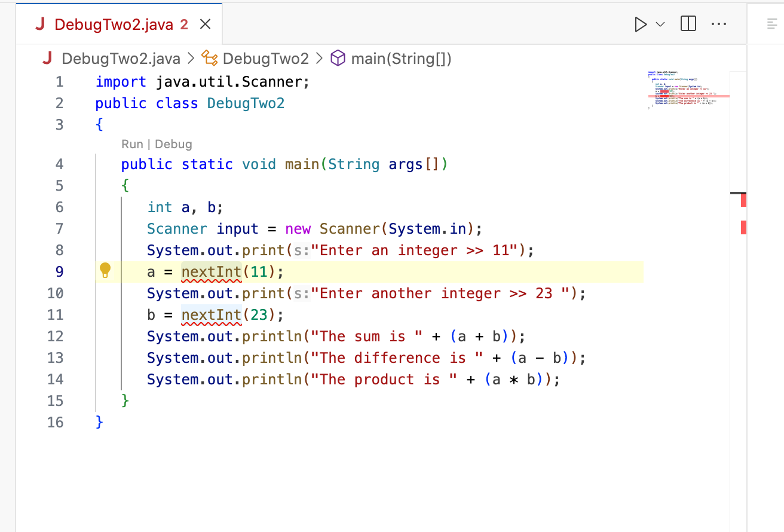Click the outline icon at the top right
The height and width of the screenshot is (532, 784).
(x=771, y=24)
